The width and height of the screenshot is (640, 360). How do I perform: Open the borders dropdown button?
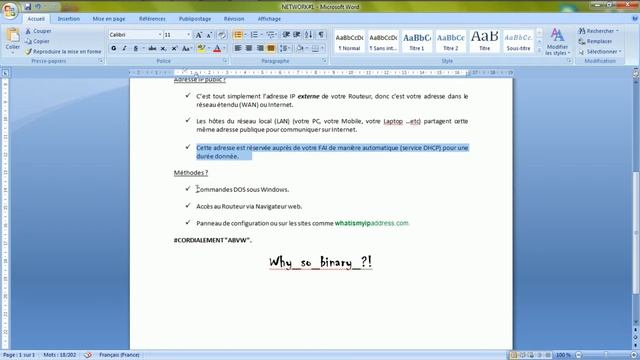pyautogui.click(x=321, y=48)
